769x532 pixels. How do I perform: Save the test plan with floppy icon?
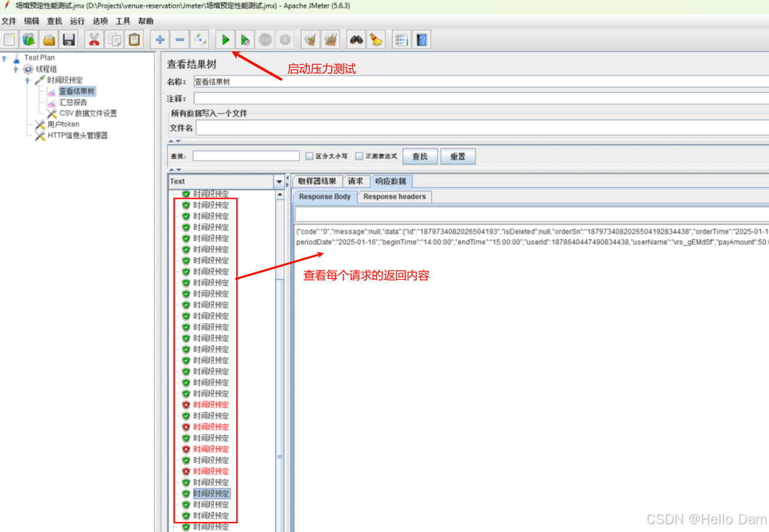click(x=69, y=40)
